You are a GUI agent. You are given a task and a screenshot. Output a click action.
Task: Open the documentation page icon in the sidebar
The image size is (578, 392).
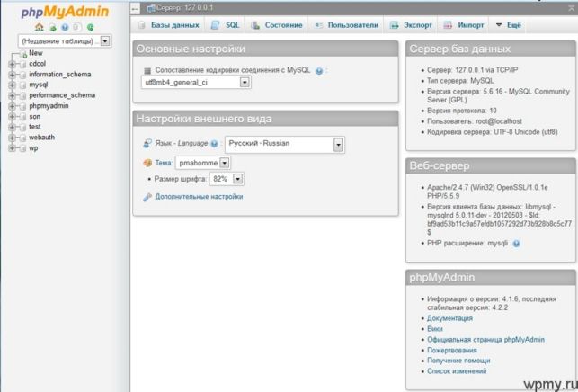(x=77, y=27)
